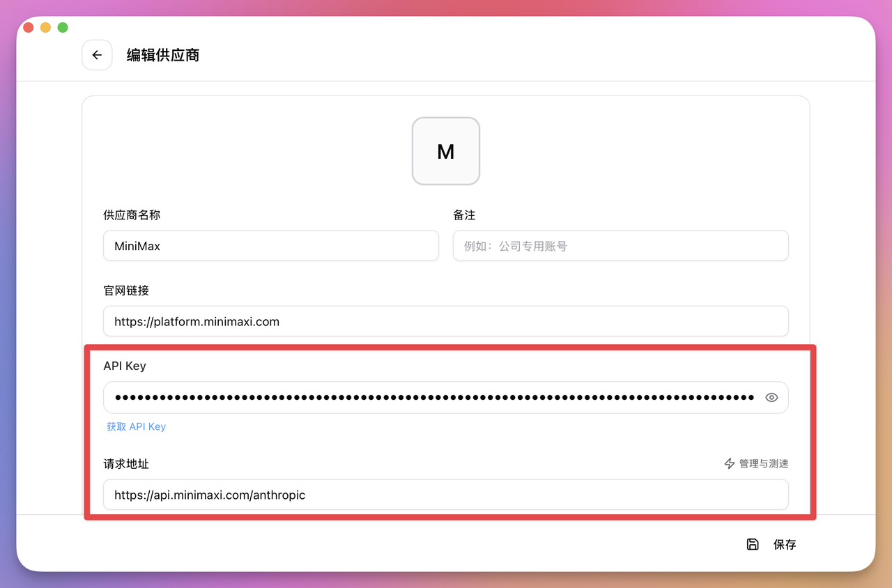
Task: Go back using the arrow button
Action: click(97, 55)
